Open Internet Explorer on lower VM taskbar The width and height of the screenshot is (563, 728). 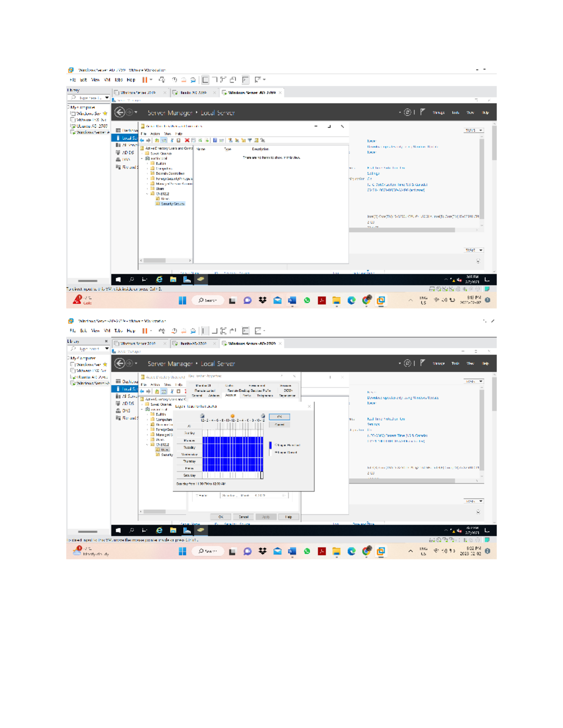point(160,530)
